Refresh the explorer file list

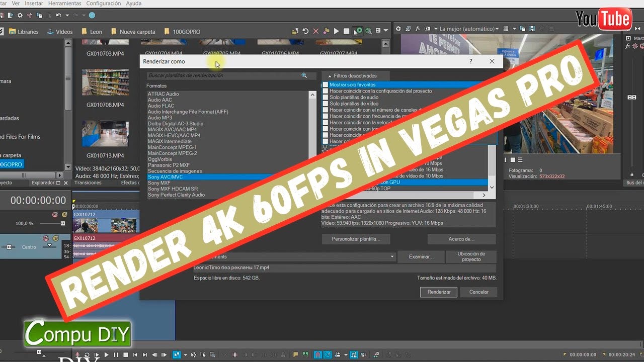[x=305, y=31]
